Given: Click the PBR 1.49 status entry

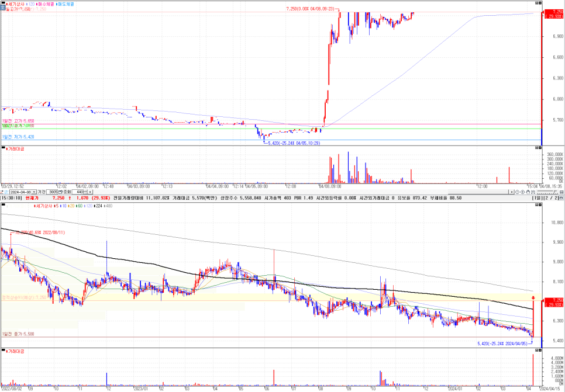Looking at the screenshot, I should [305, 198].
